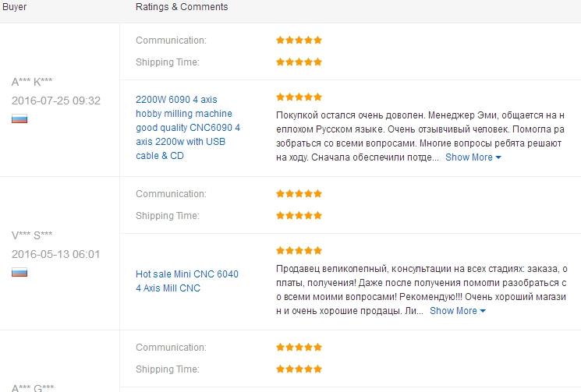Open 2200W 6090 4 axis milling machine link

click(x=188, y=128)
